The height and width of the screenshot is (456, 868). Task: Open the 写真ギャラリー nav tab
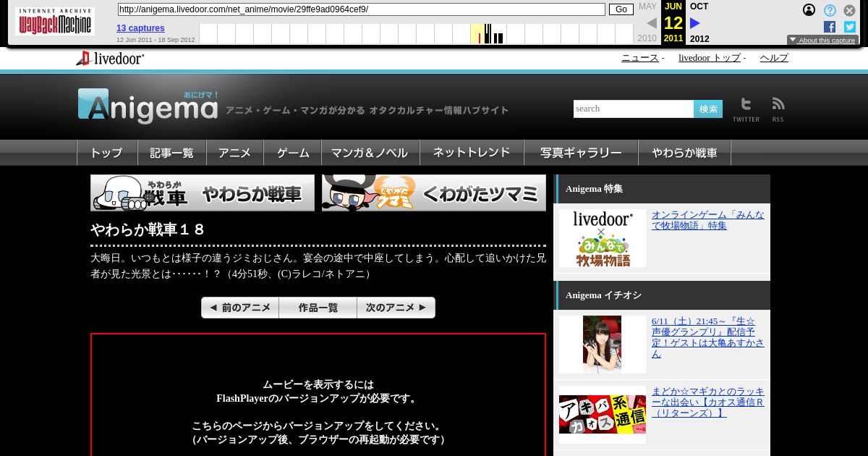pyautogui.click(x=581, y=153)
